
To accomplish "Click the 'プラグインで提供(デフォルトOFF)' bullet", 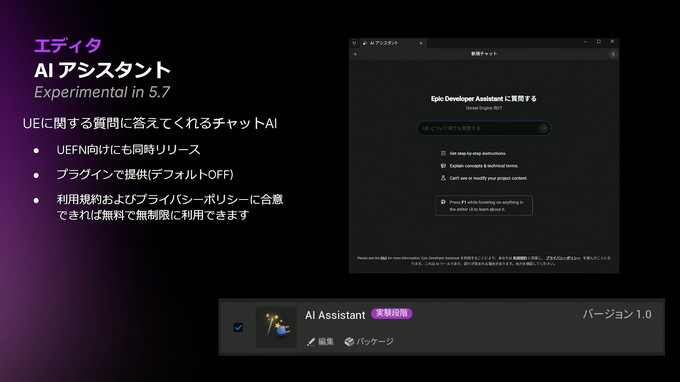I will pyautogui.click(x=145, y=174).
